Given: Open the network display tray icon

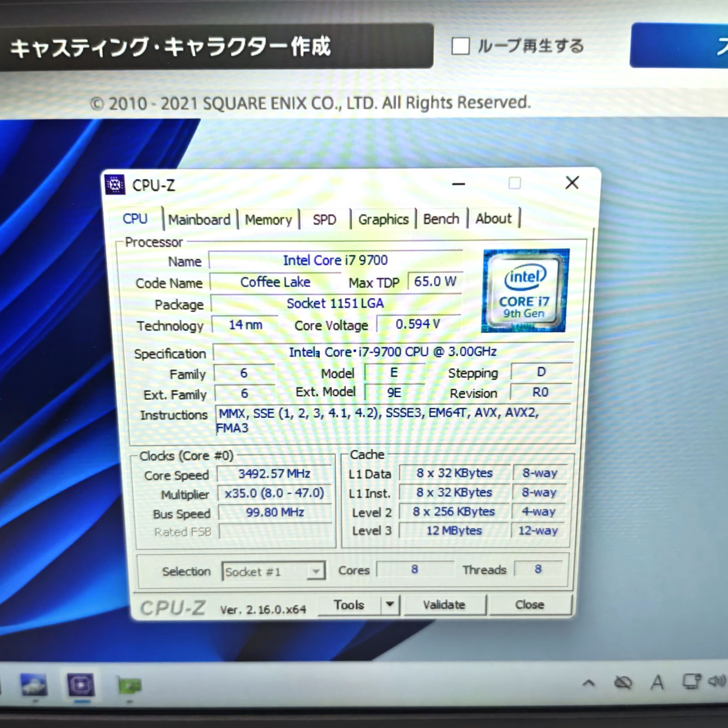Looking at the screenshot, I should click(x=692, y=682).
